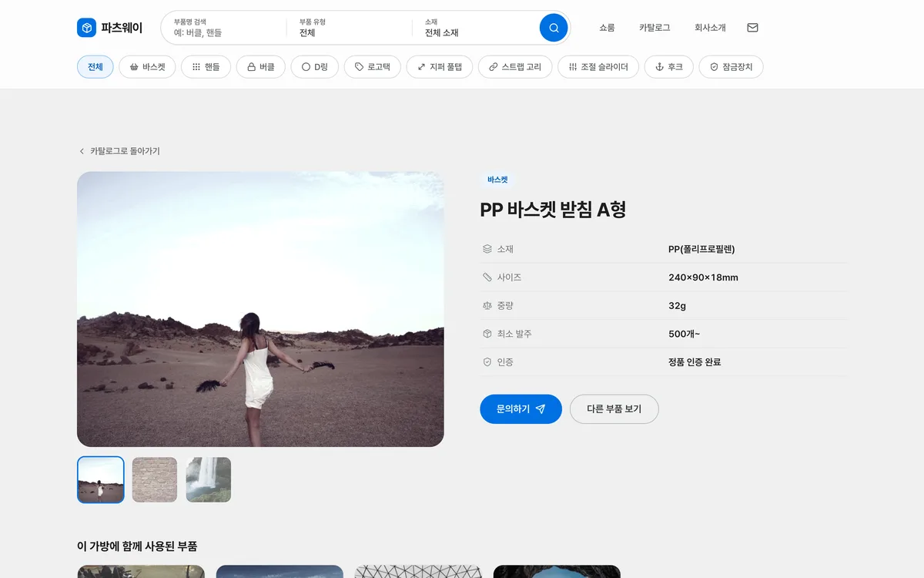Image resolution: width=924 pixels, height=578 pixels.
Task: Click the blue search magnifier button
Action: pyautogui.click(x=554, y=28)
